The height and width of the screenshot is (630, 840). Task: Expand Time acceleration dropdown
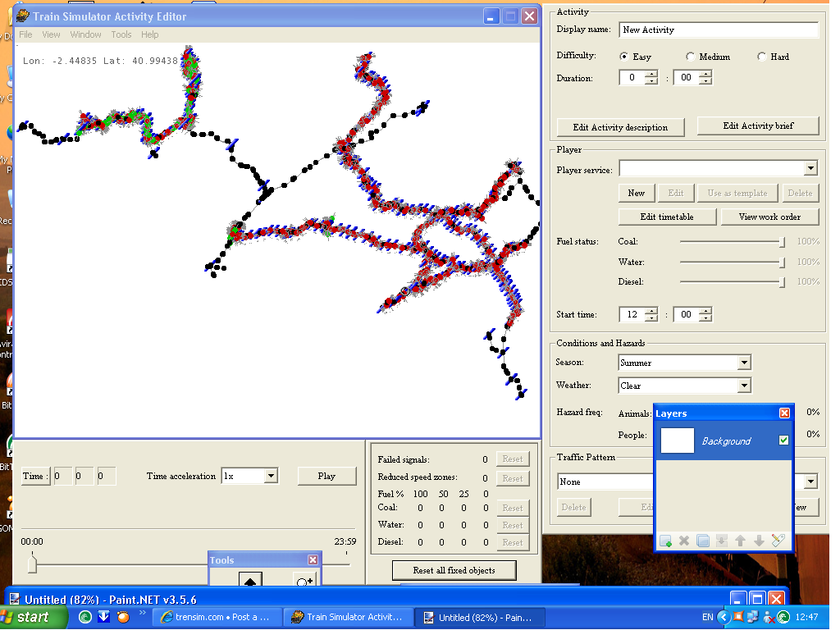coord(271,476)
